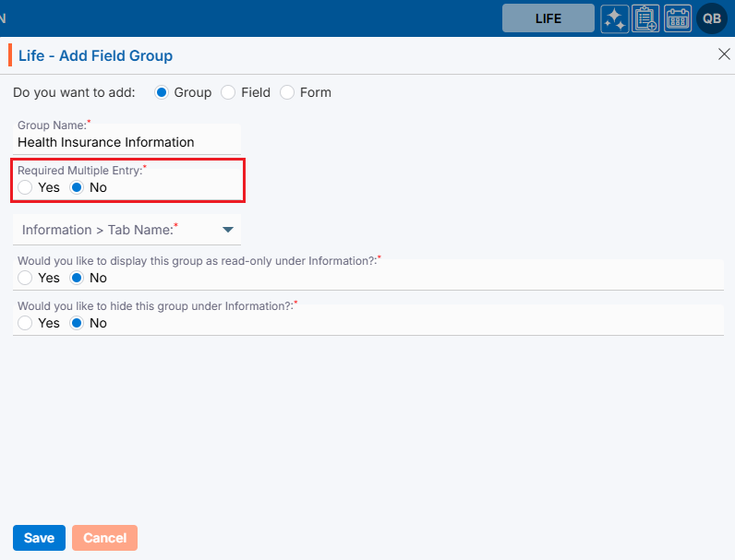Choose Yes for display as read-only
Viewport: 735px width, 560px height.
tap(25, 278)
